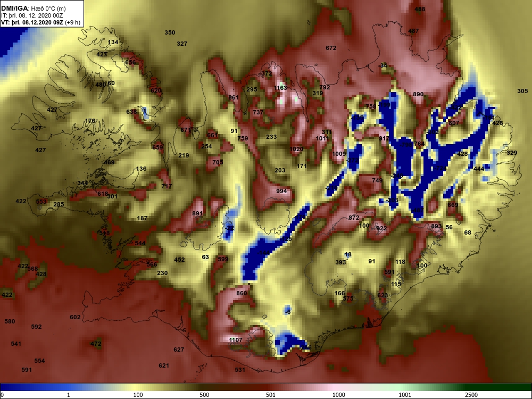Click the map value "671"
This screenshot has width=532, height=399.
point(186,130)
